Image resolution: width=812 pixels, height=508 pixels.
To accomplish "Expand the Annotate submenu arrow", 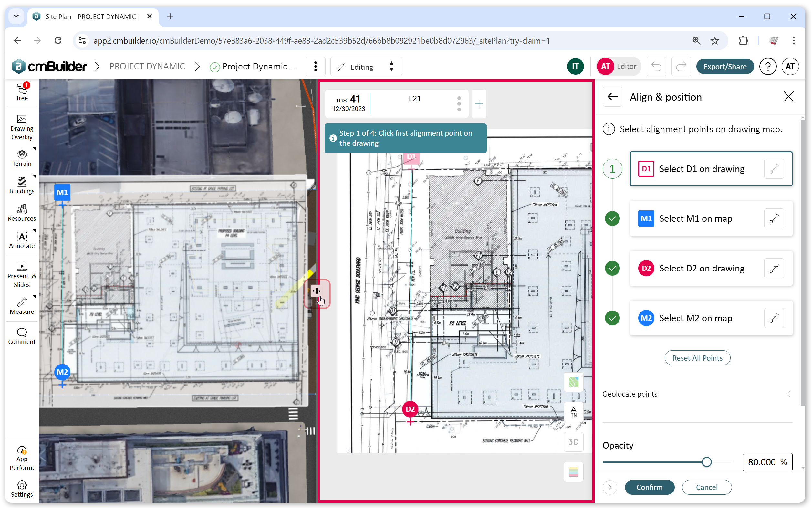I will coord(34,231).
